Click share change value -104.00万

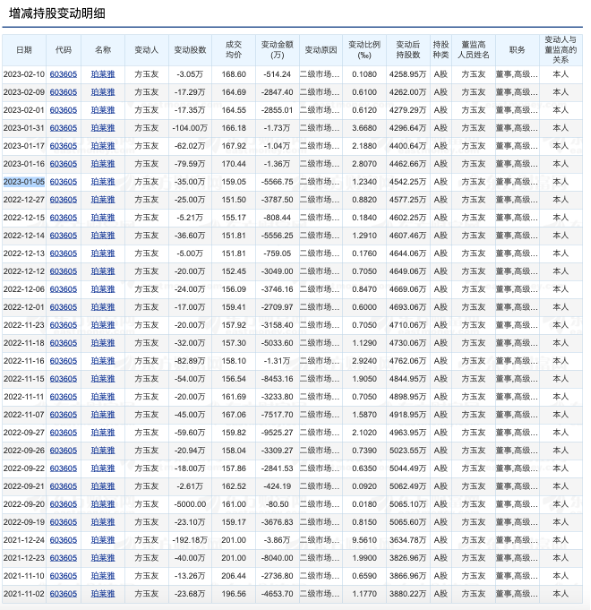tap(190, 128)
